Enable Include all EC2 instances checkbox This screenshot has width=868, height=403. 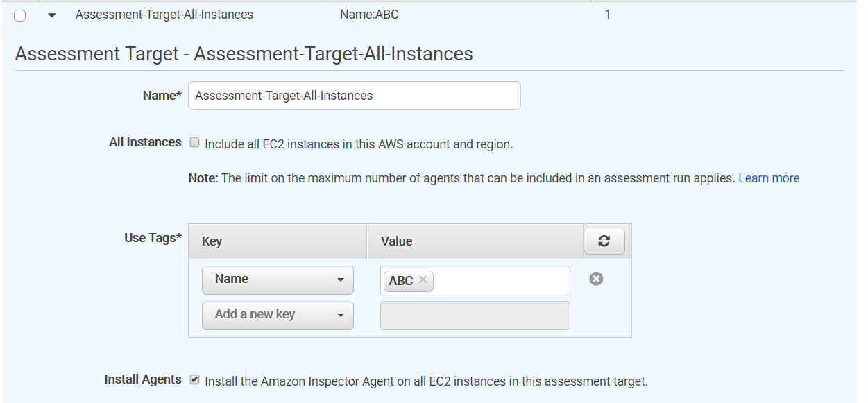195,143
